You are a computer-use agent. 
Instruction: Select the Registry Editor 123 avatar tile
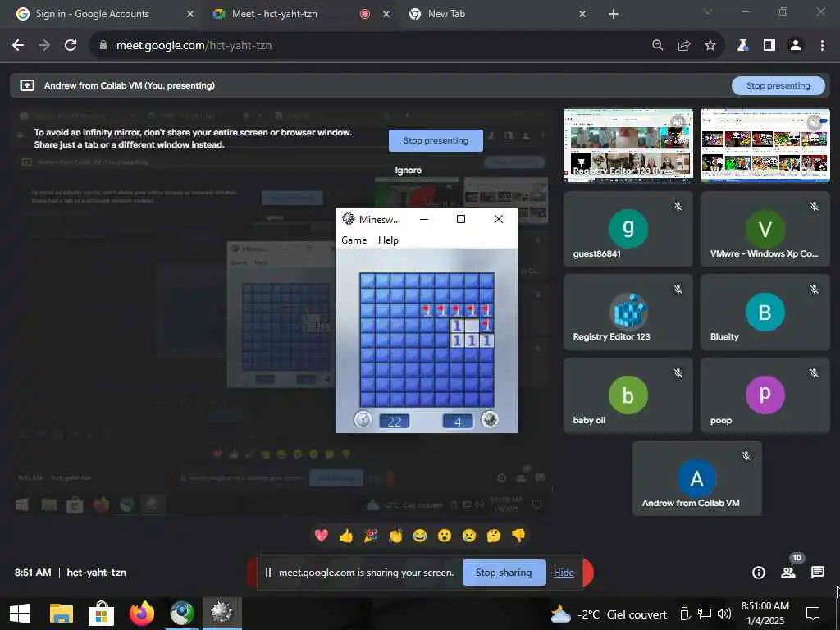(x=628, y=313)
